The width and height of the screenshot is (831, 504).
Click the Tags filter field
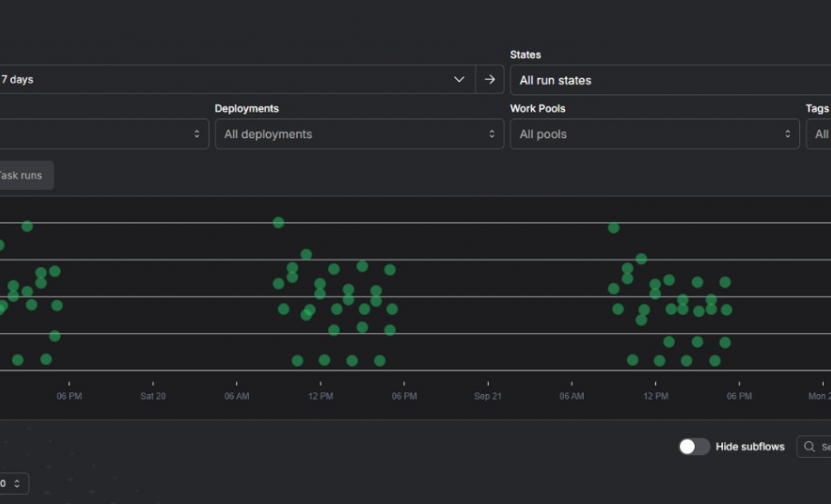coord(819,133)
